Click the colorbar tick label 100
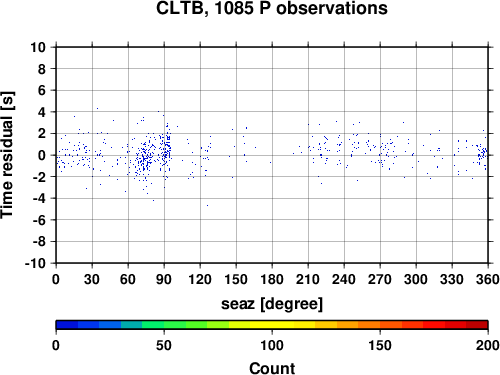500x375 pixels. [x=272, y=345]
